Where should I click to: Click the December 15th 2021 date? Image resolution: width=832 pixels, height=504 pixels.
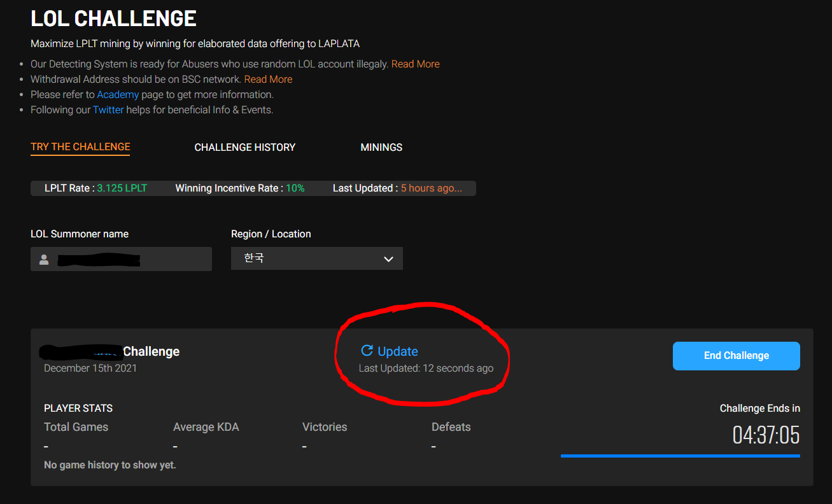[x=90, y=368]
